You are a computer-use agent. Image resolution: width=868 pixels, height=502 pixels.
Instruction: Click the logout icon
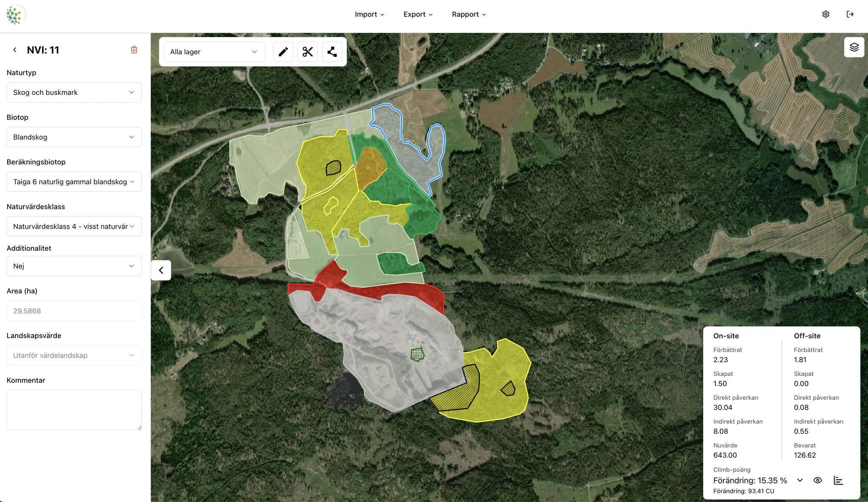click(850, 14)
